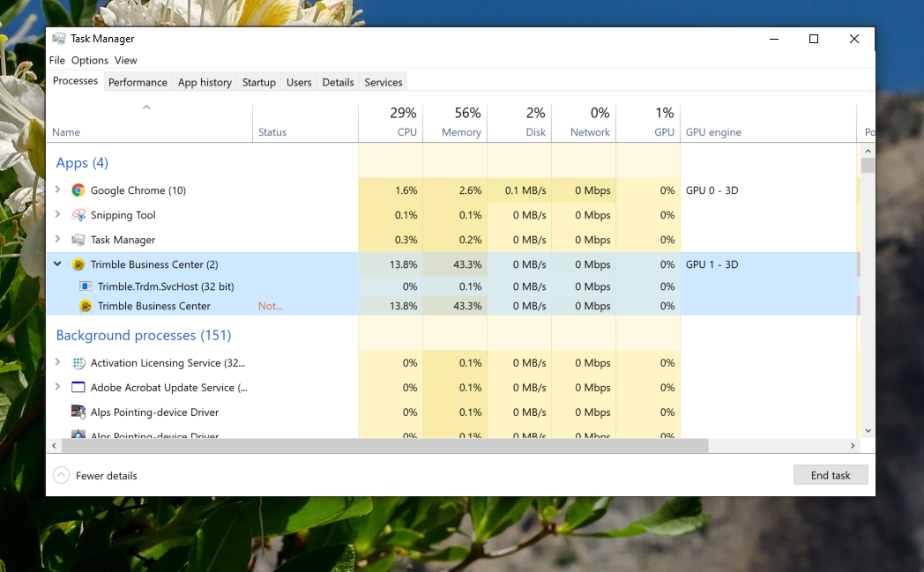Select the Snipping Tool row
Image resolution: width=924 pixels, height=572 pixels.
pyautogui.click(x=452, y=215)
